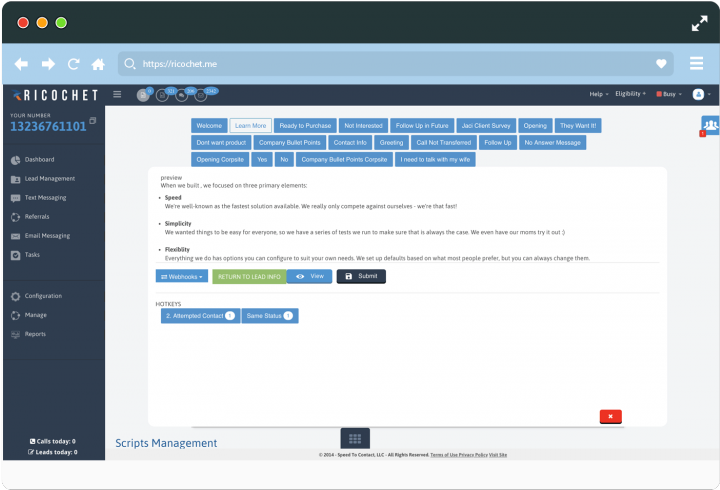Click the heart favorite icon in address bar
This screenshot has height=490, width=720.
point(660,64)
